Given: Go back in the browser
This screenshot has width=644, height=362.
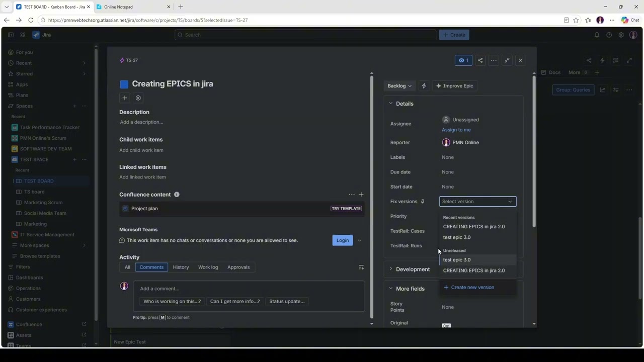Looking at the screenshot, I should pyautogui.click(x=7, y=20).
